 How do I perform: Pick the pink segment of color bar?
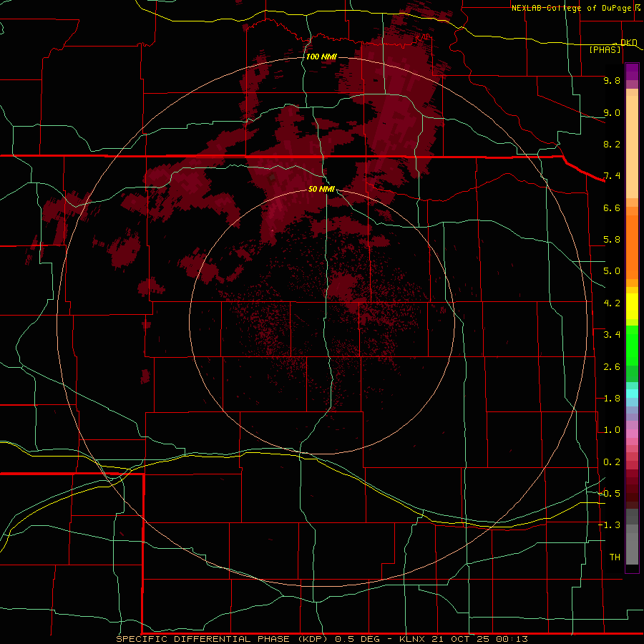pyautogui.click(x=632, y=434)
